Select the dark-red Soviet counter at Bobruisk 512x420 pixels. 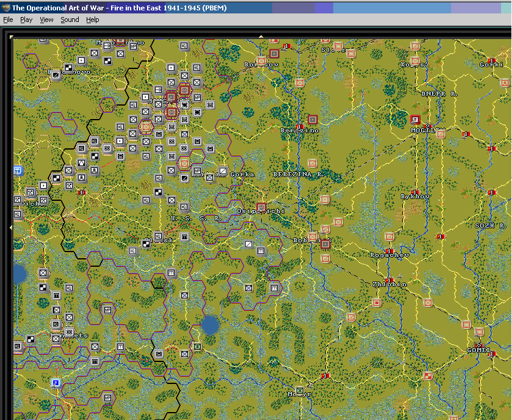325,244
